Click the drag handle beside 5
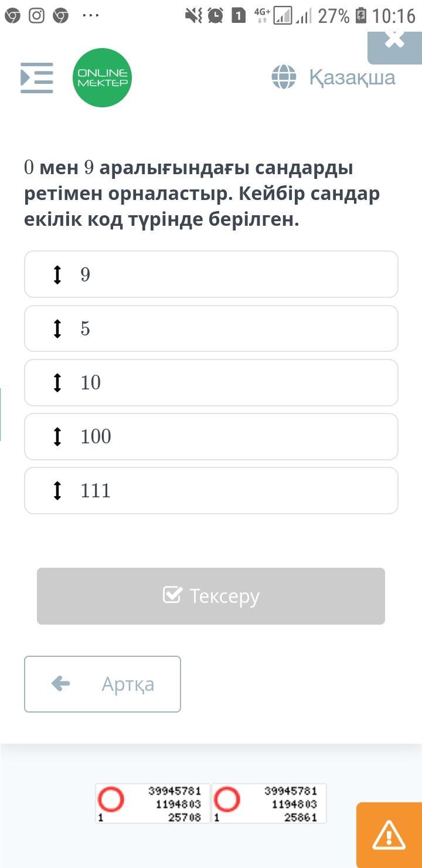Screen dimensions: 422x868 (57, 328)
